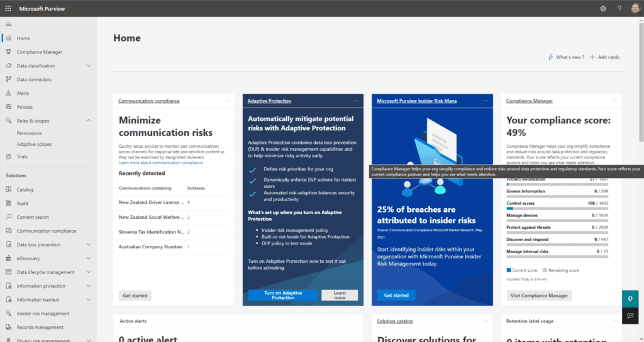Expand Data lifecycle management chevron

(88, 272)
